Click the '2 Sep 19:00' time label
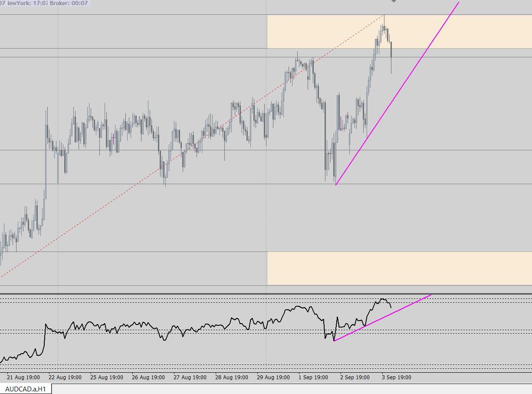This screenshot has height=394, width=532. tap(355, 377)
